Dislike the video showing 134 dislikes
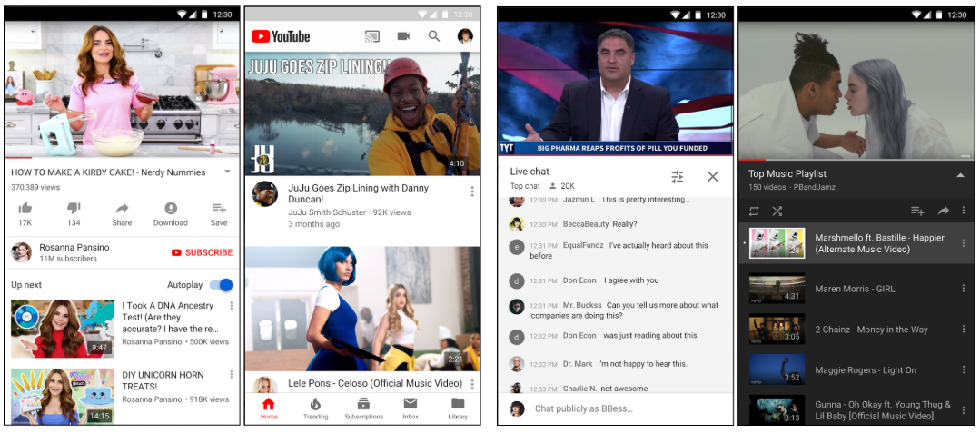 (74, 208)
